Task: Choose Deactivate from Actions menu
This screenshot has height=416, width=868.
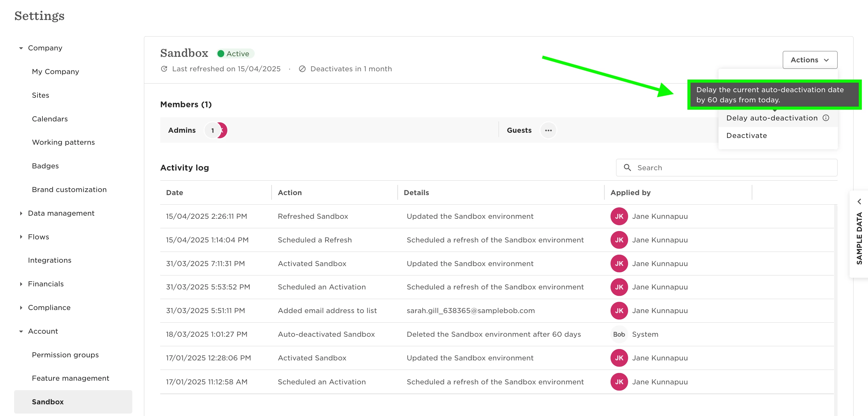Action: pyautogui.click(x=778, y=135)
